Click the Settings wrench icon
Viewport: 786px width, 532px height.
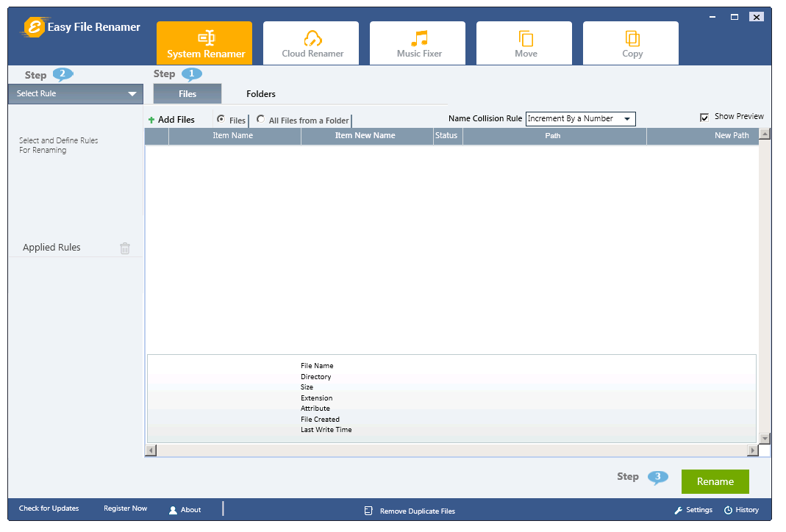(x=678, y=511)
